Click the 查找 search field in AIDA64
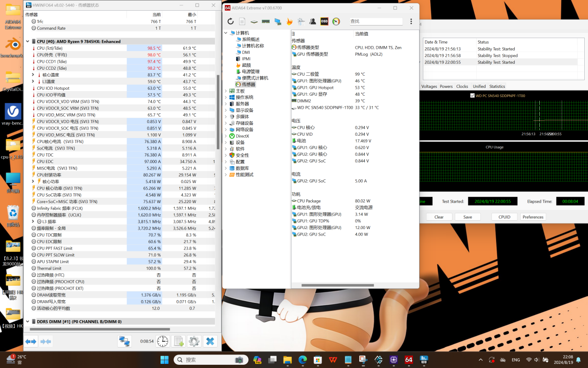This screenshot has height=368, width=588. pyautogui.click(x=376, y=21)
